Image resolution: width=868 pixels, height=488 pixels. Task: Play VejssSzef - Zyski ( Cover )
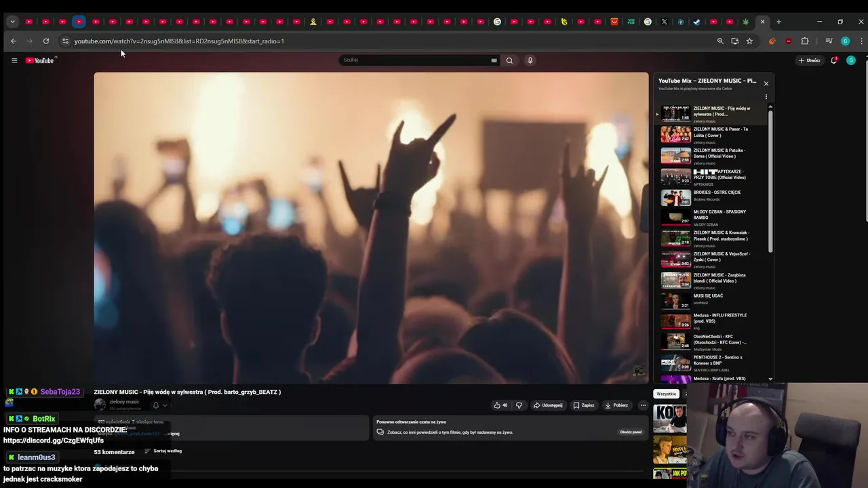[x=710, y=260]
